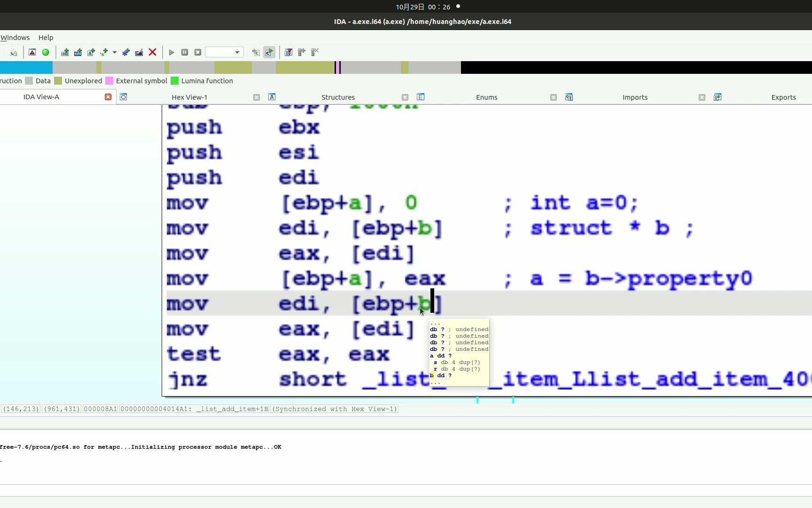This screenshot has width=812, height=508.
Task: Click the 'push esi' instruction line
Action: (x=243, y=152)
